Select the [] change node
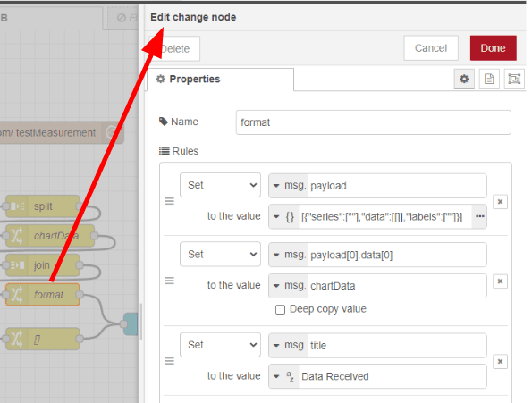This screenshot has width=532, height=403. click(43, 339)
